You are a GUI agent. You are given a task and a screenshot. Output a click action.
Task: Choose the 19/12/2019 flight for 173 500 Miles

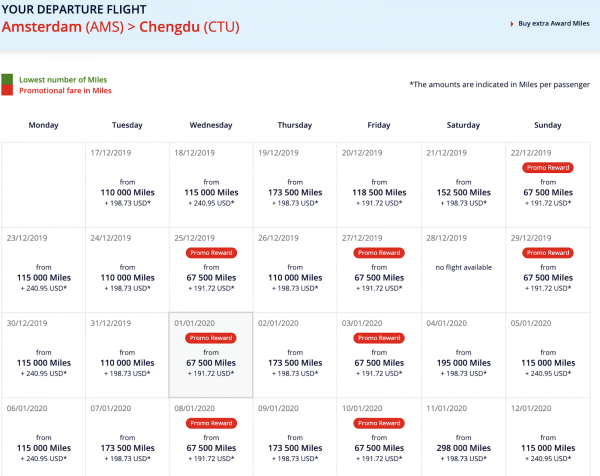pyautogui.click(x=295, y=187)
